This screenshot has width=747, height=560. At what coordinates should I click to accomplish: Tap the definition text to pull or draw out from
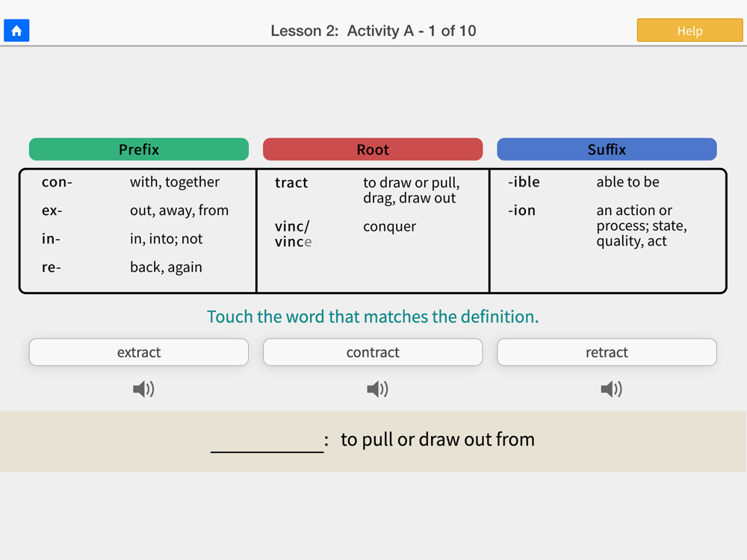[437, 440]
